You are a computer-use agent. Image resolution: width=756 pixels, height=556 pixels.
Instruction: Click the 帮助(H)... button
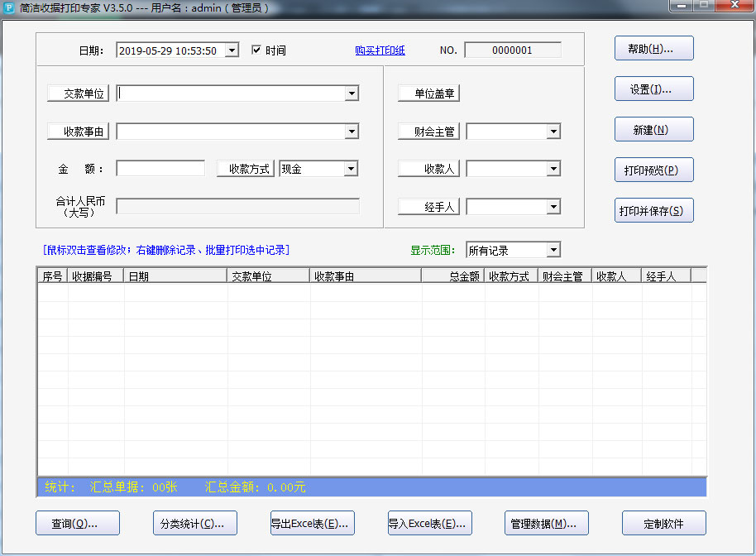click(x=653, y=48)
